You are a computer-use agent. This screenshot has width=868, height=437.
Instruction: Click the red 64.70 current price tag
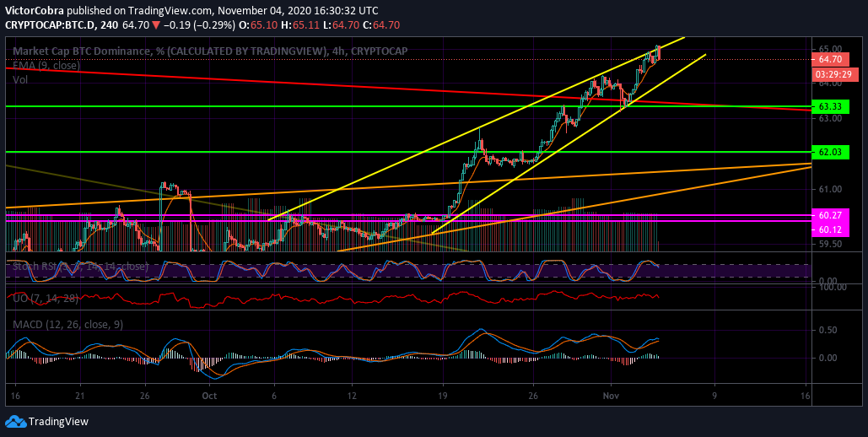pyautogui.click(x=829, y=59)
